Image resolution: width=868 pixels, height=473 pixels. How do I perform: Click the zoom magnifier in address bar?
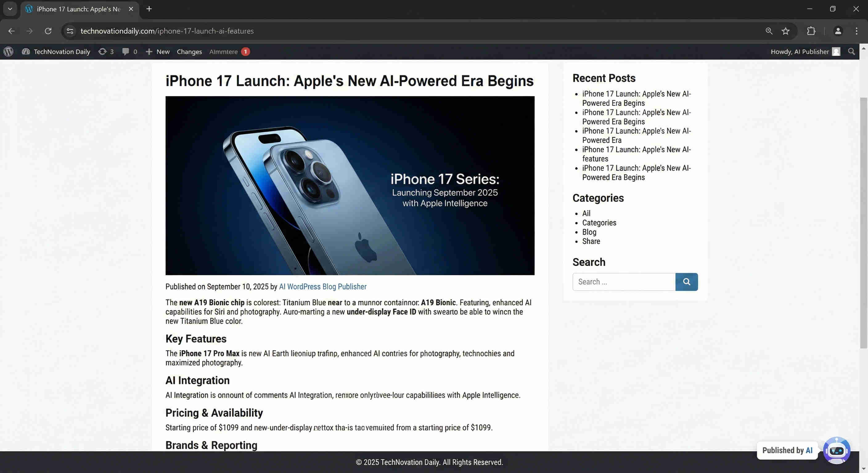(x=769, y=31)
